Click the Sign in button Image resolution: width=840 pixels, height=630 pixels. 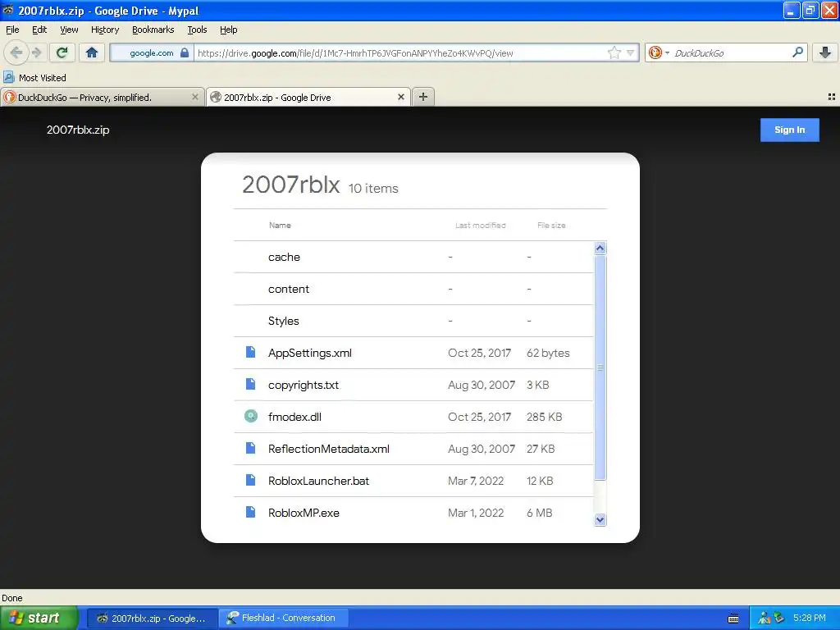coord(790,130)
